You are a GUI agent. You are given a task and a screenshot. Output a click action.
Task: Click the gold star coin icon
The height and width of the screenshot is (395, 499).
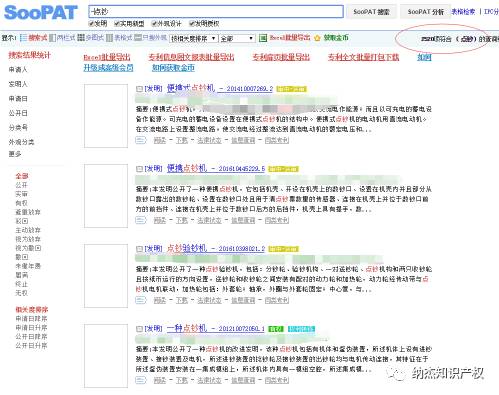pyautogui.click(x=317, y=38)
